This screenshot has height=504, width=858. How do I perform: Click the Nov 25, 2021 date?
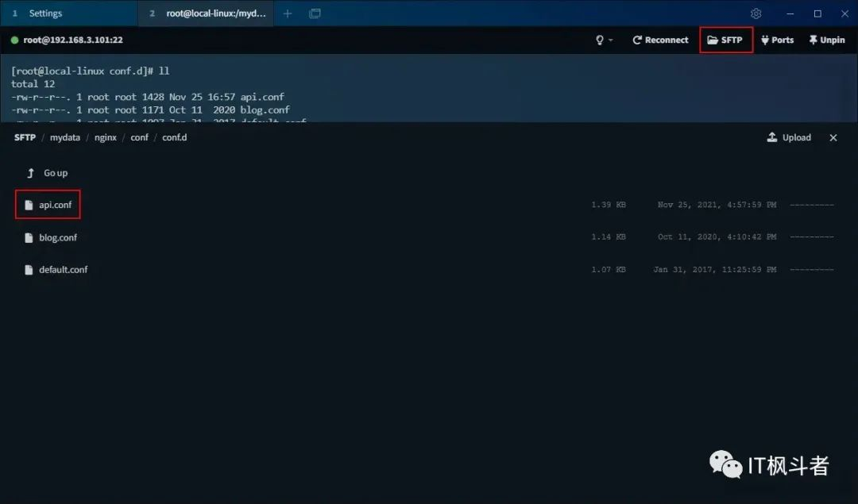717,205
